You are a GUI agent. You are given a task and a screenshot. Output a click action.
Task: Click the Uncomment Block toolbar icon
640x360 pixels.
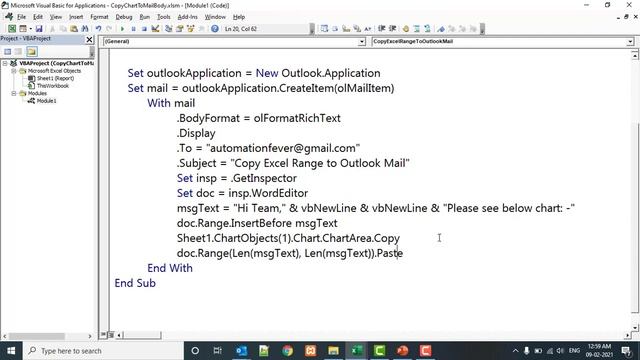tap(427, 29)
